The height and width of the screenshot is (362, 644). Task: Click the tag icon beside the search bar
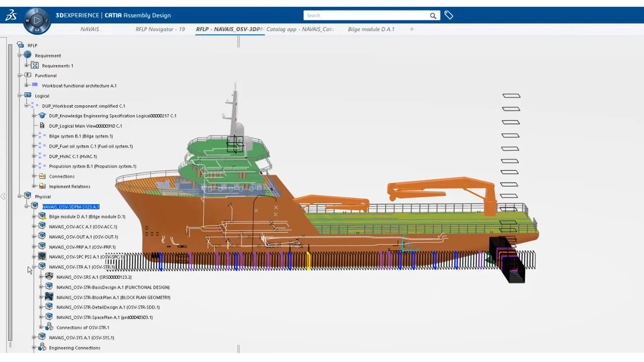448,15
